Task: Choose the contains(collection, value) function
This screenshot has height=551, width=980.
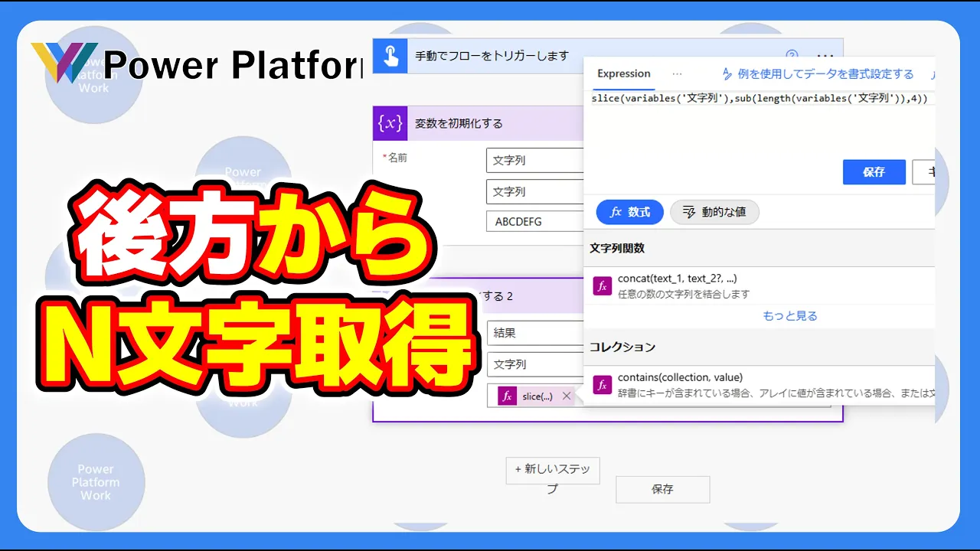Action: click(759, 384)
